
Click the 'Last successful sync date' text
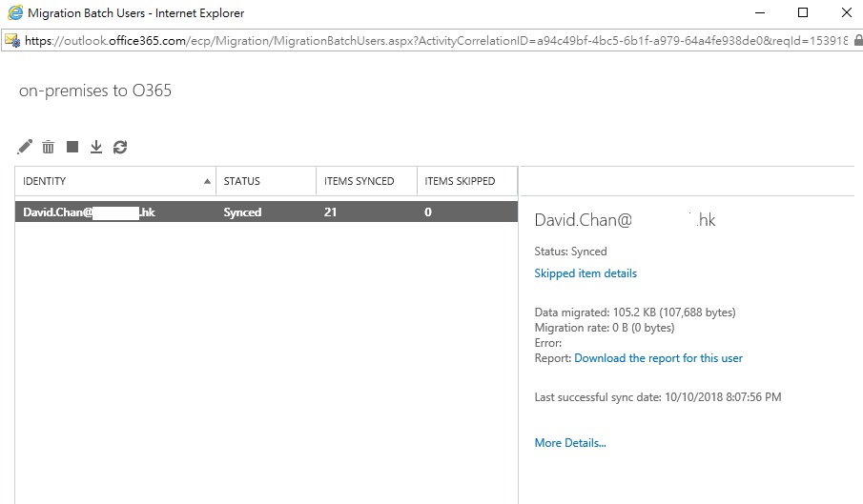(x=658, y=397)
